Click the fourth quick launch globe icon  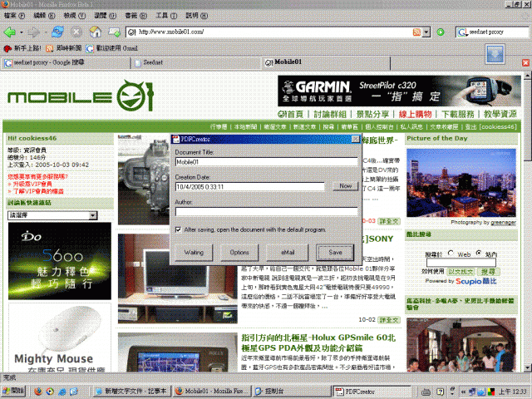(x=74, y=392)
